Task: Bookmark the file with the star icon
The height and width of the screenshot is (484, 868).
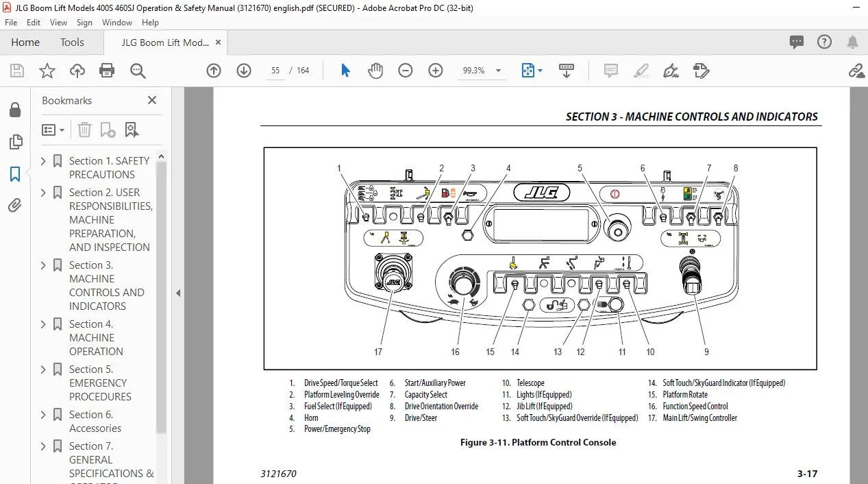Action: (x=47, y=71)
